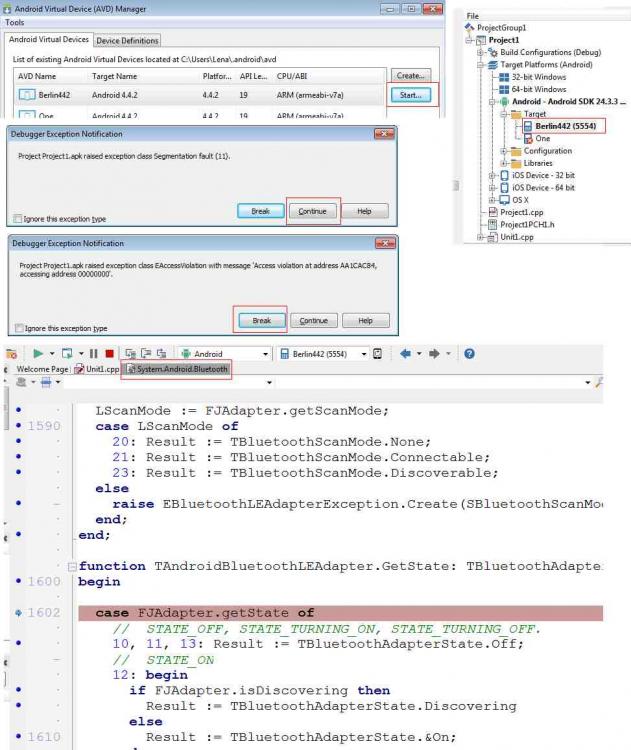Screen dimensions: 631x750
Task: Switch to the Unit1.cpp editor tab
Action: [x=97, y=369]
